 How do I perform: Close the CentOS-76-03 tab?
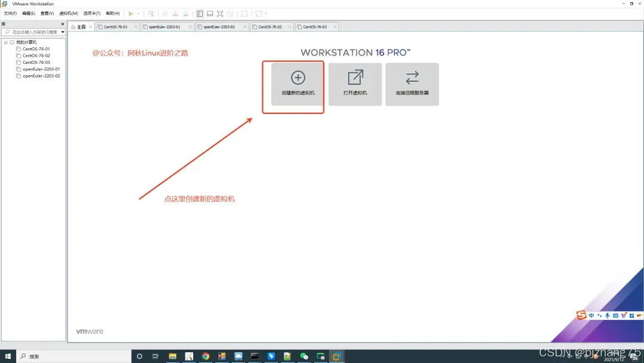[335, 27]
